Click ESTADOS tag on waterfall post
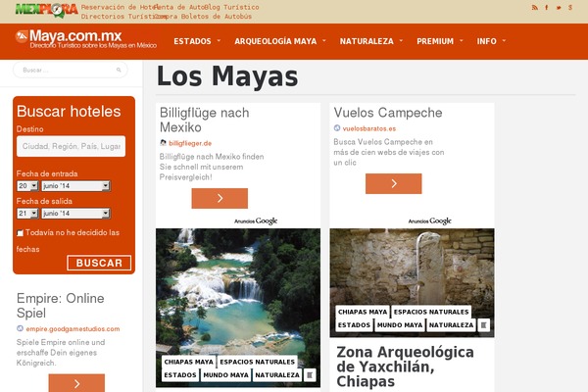Screen dimensions: 588x392 click(180, 374)
